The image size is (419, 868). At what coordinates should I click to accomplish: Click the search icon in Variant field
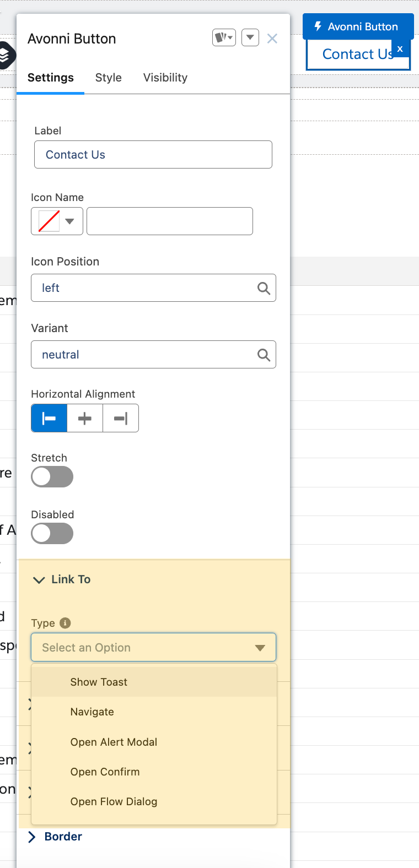tap(264, 355)
